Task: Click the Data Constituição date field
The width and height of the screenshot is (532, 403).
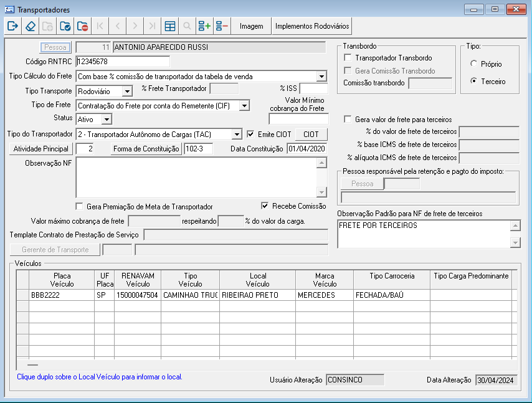Action: pyautogui.click(x=306, y=149)
